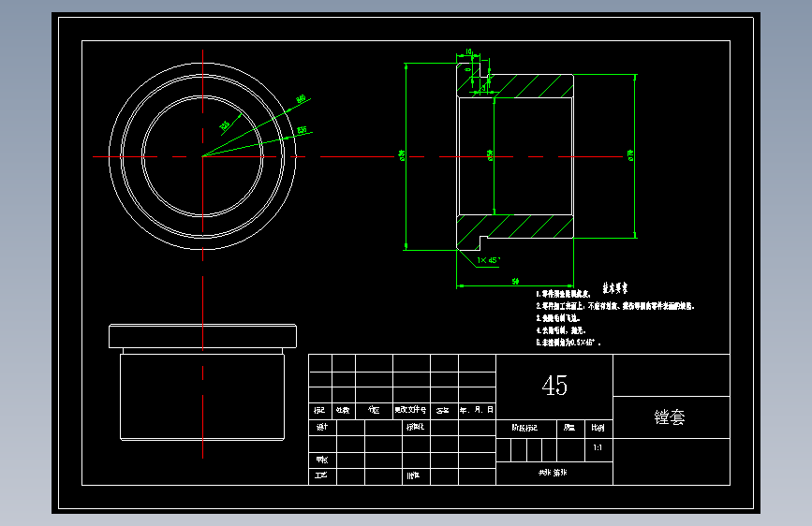The height and width of the screenshot is (526, 812).
Task: Click the outermost circle of the front view
Action: click(202, 156)
